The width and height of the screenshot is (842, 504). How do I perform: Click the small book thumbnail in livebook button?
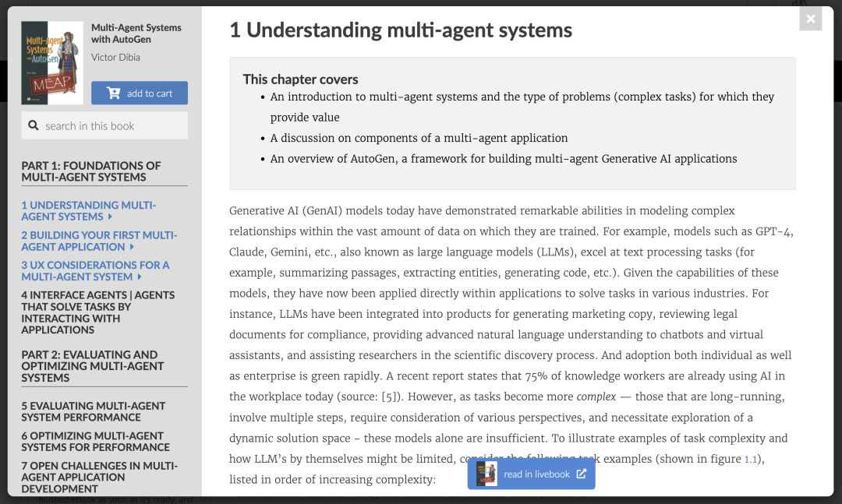click(486, 474)
